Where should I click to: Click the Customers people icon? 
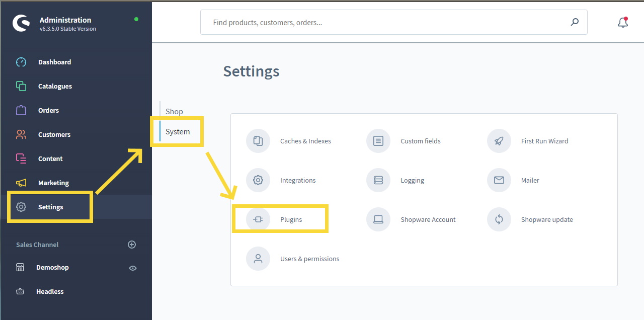[21, 134]
